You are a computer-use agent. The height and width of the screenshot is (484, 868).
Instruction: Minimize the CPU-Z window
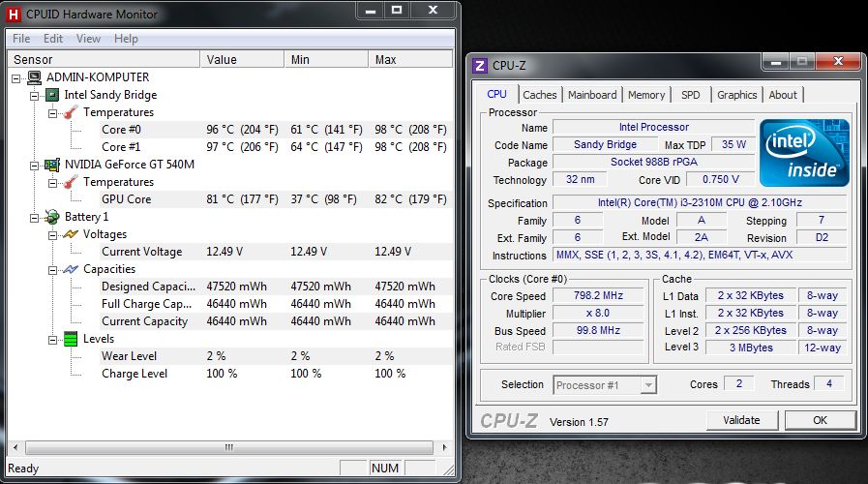(775, 62)
